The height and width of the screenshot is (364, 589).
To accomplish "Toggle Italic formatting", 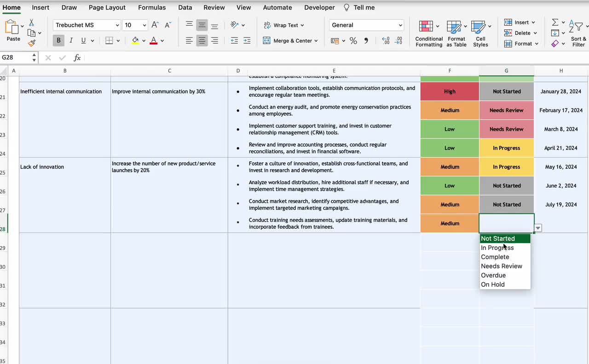I will pos(71,40).
